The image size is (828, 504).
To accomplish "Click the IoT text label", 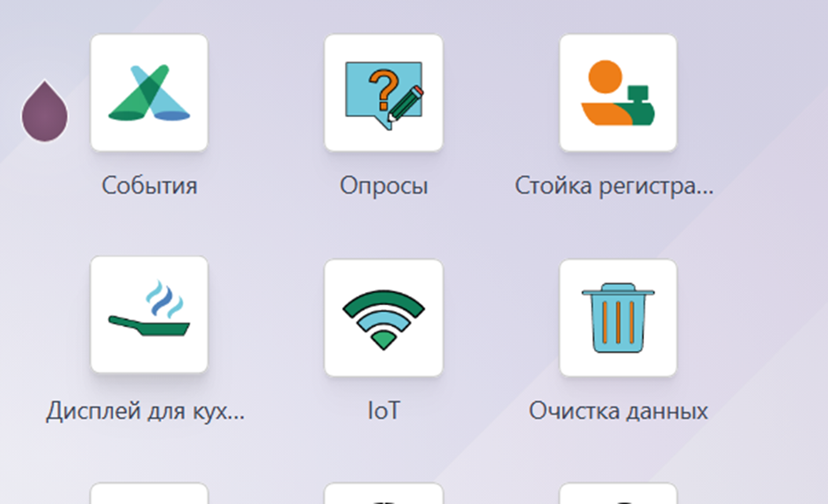I will [x=384, y=411].
